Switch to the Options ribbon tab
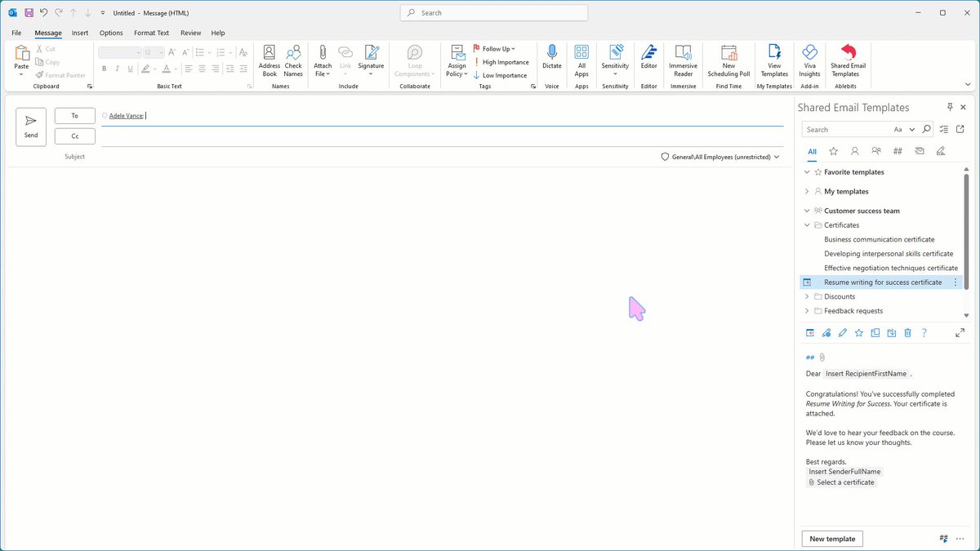This screenshot has height=551, width=980. (111, 33)
